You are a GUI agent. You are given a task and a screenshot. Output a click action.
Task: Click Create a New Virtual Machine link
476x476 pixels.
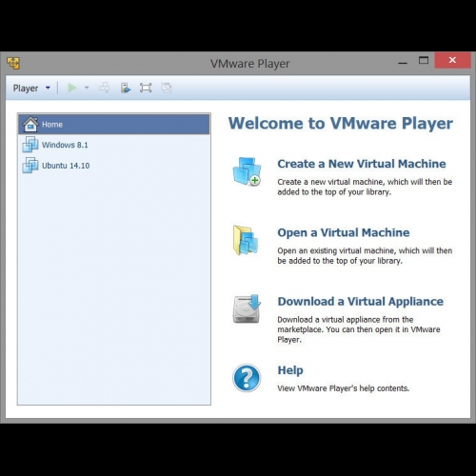362,164
